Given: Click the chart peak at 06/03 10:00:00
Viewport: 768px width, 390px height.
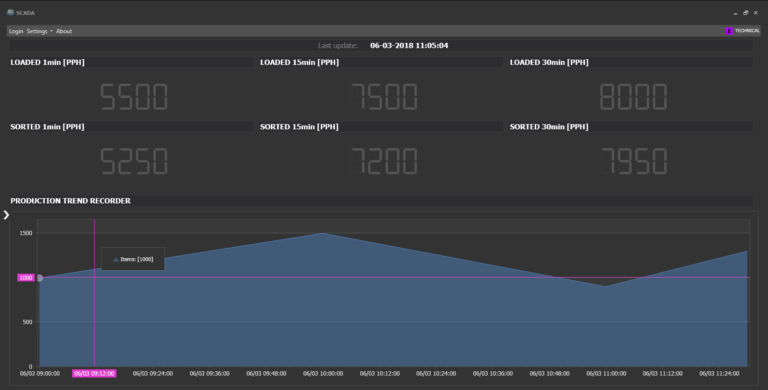Looking at the screenshot, I should (x=323, y=233).
